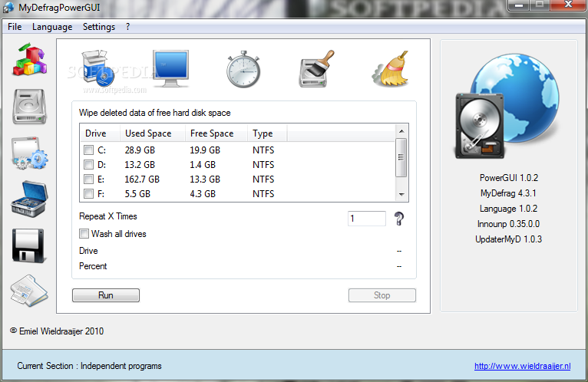Sort by the Drive column header
Screen dimensions: 588x382
point(100,133)
